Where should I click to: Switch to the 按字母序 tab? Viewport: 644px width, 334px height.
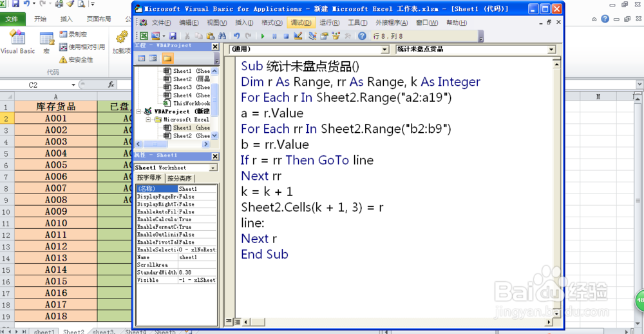tap(149, 178)
